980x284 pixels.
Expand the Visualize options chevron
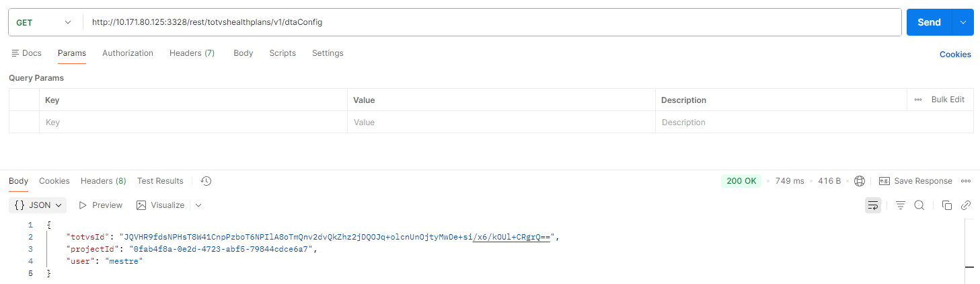pyautogui.click(x=198, y=205)
